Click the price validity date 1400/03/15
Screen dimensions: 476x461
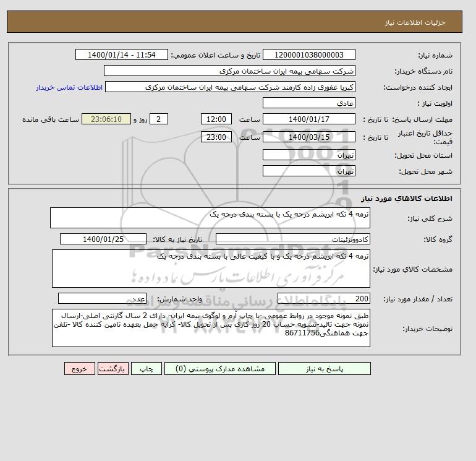[x=308, y=137]
